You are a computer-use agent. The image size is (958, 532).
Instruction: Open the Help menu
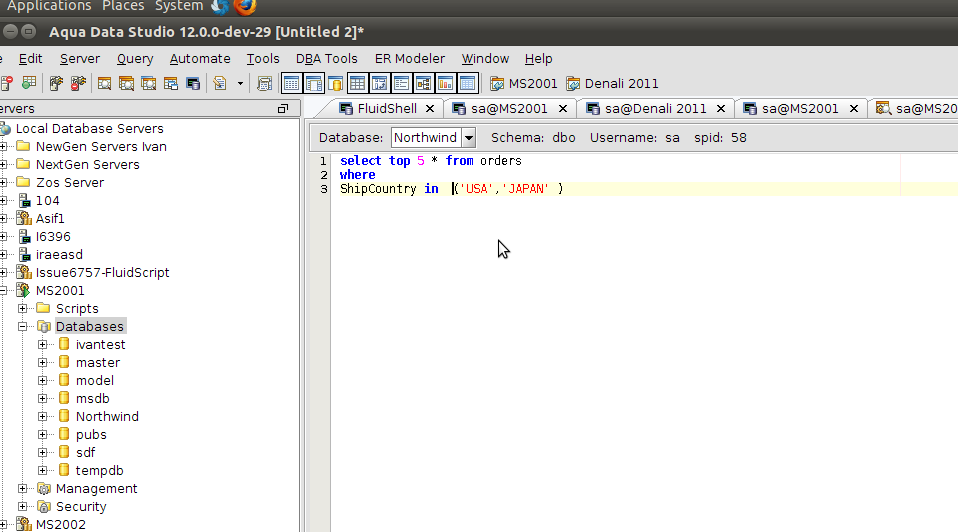(x=538, y=59)
